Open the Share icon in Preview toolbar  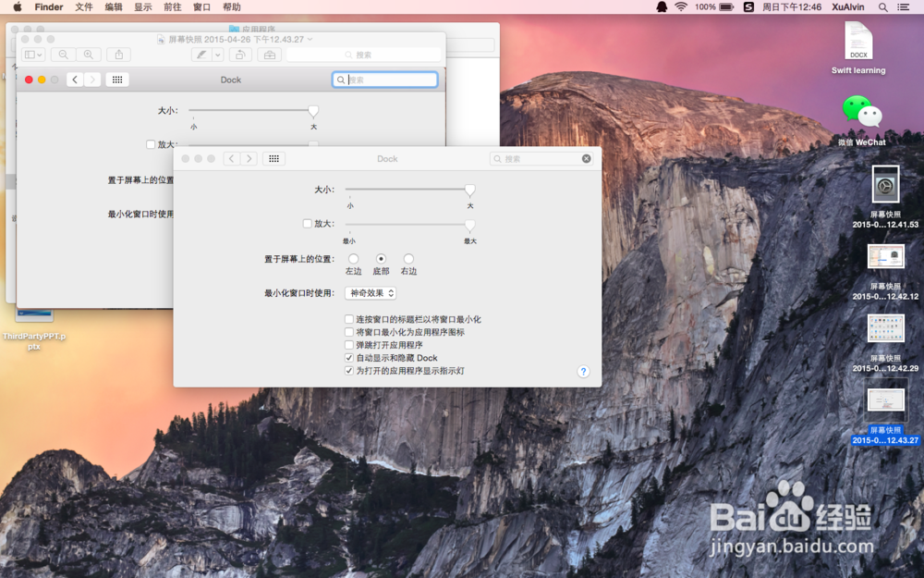pos(120,55)
